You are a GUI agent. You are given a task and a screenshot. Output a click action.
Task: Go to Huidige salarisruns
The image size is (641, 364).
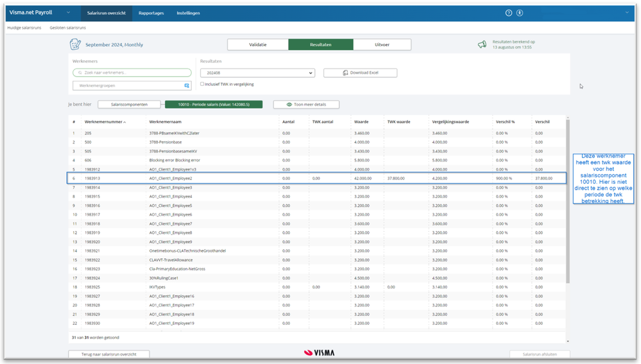pos(24,28)
